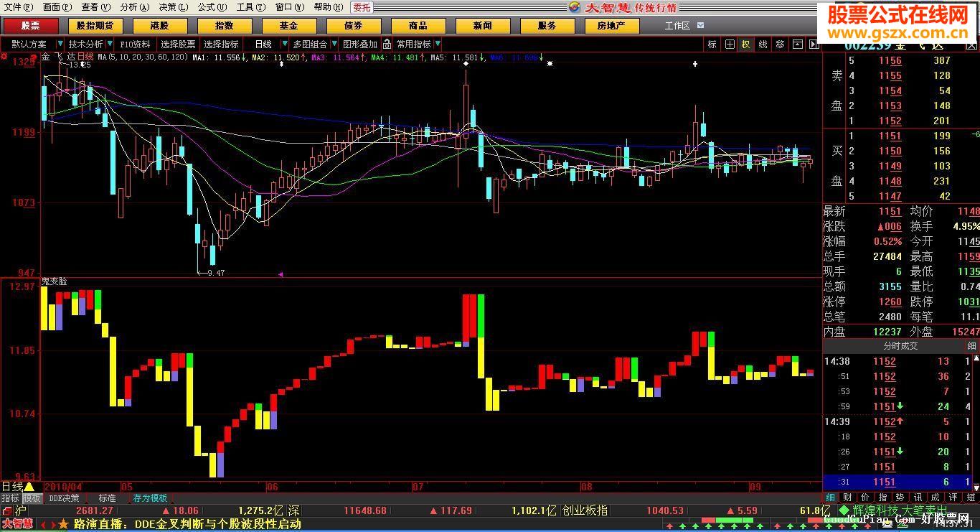
Task: Select the 债券 market category button
Action: (353, 26)
